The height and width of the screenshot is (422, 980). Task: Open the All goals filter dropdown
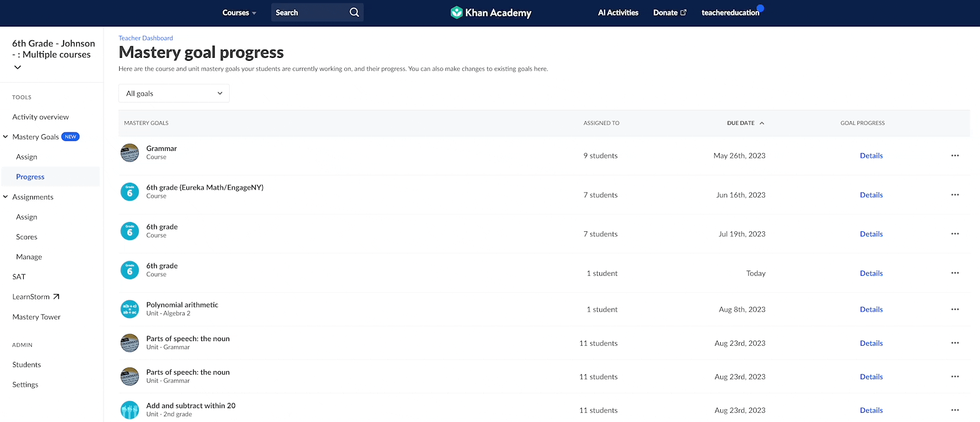(174, 93)
